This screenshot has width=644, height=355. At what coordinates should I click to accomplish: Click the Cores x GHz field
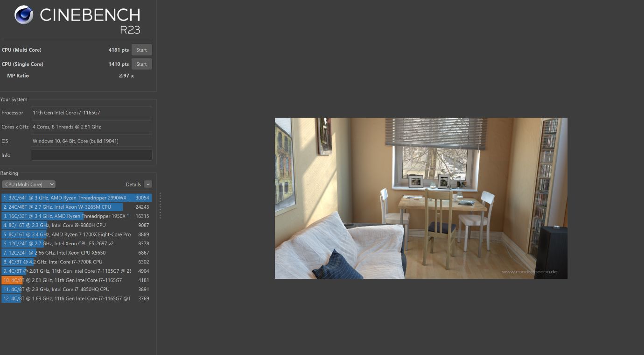91,127
